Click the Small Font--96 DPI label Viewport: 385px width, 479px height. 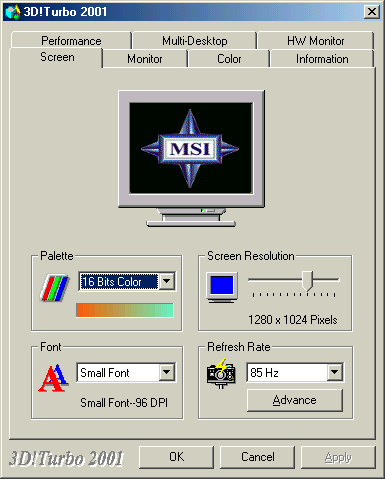pyautogui.click(x=124, y=403)
